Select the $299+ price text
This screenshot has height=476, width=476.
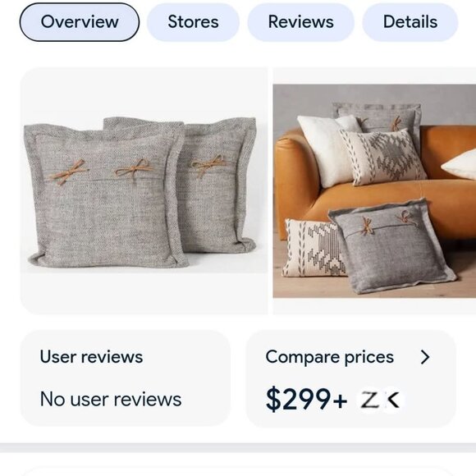[306, 399]
